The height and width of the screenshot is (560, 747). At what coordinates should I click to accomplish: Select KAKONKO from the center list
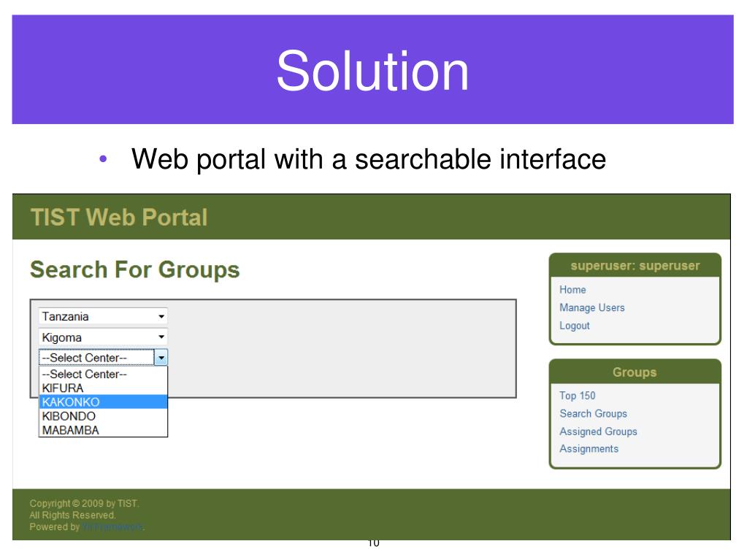[x=103, y=402]
